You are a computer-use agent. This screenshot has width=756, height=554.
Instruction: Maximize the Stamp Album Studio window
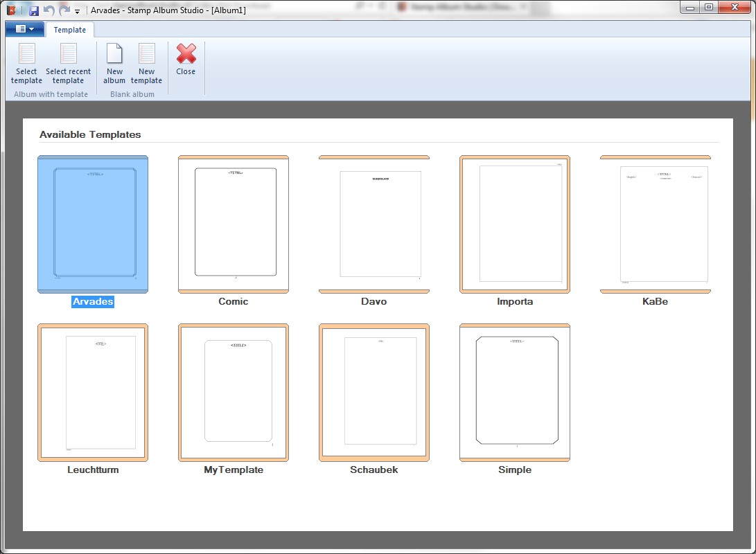coord(709,8)
